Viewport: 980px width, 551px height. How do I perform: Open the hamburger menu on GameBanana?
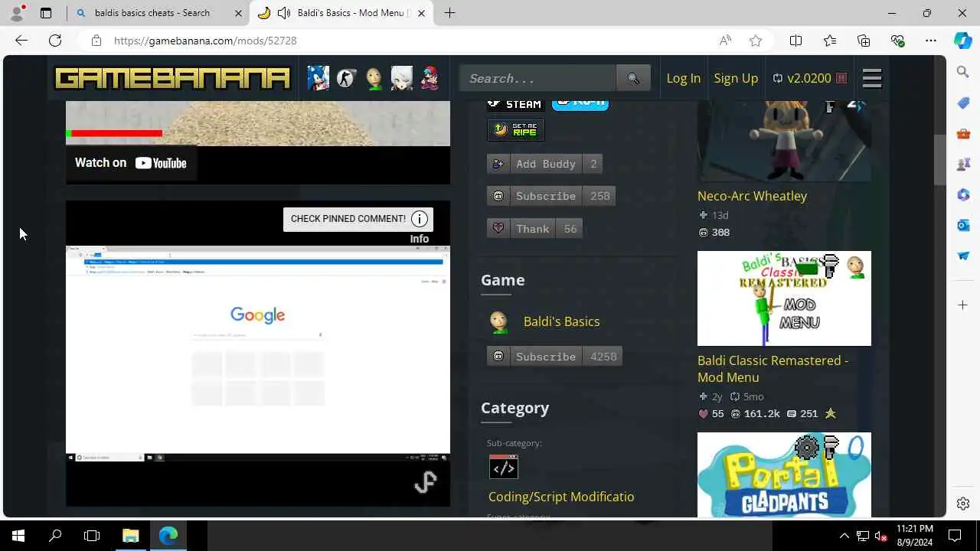pos(872,78)
